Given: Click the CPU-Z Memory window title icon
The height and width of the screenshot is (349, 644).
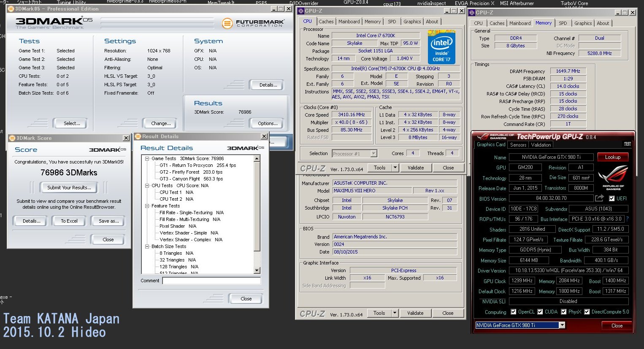Looking at the screenshot, I should coord(472,13).
